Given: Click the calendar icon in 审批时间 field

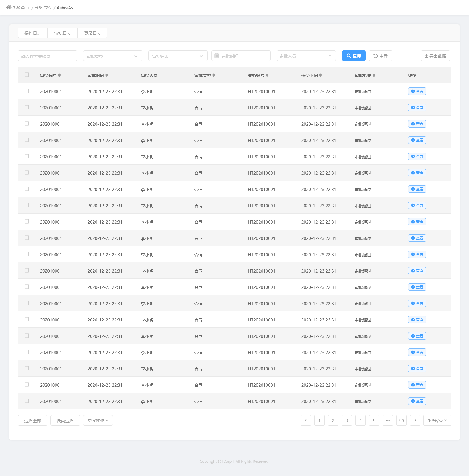Looking at the screenshot, I should [x=217, y=55].
